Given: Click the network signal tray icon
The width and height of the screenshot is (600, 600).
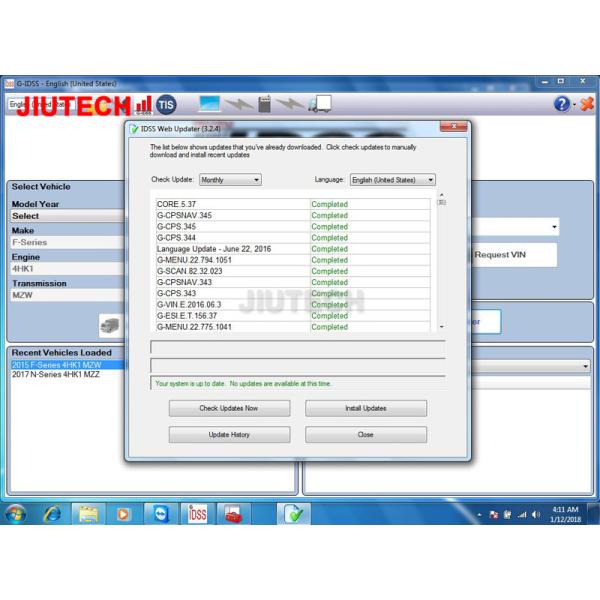Looking at the screenshot, I should 522,515.
